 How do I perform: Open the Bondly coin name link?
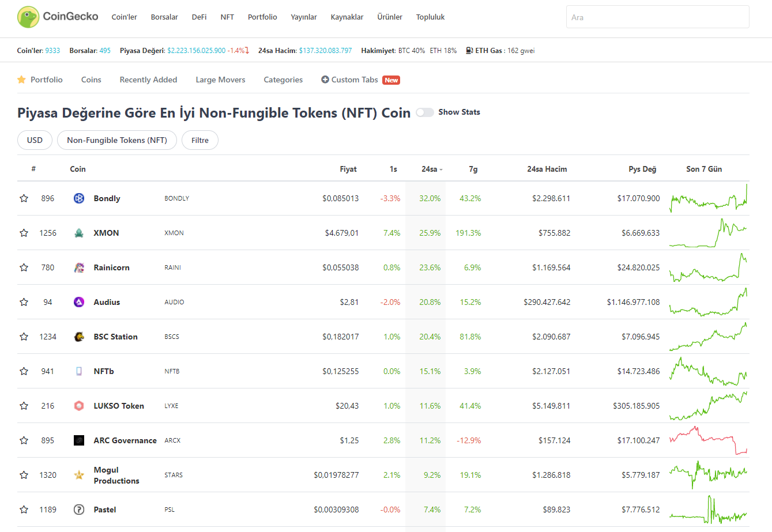[107, 198]
